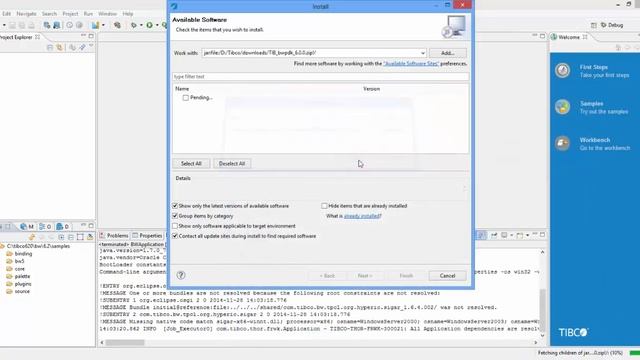Open the Navigate menu
This screenshot has height=360, width=640.
coord(26,14)
